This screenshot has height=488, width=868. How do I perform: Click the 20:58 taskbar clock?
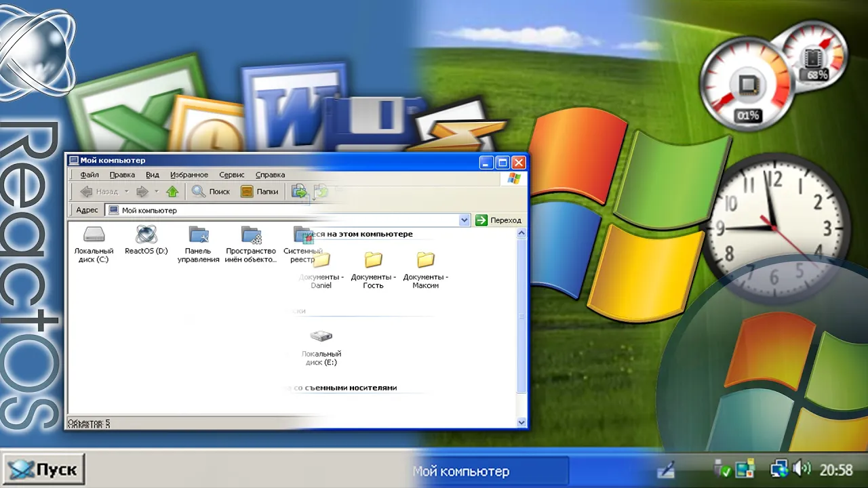835,470
